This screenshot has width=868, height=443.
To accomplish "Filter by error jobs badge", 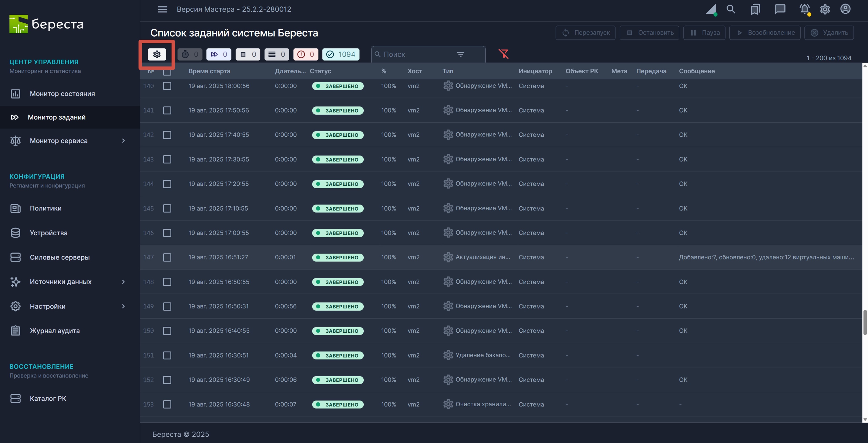I will click(x=306, y=54).
